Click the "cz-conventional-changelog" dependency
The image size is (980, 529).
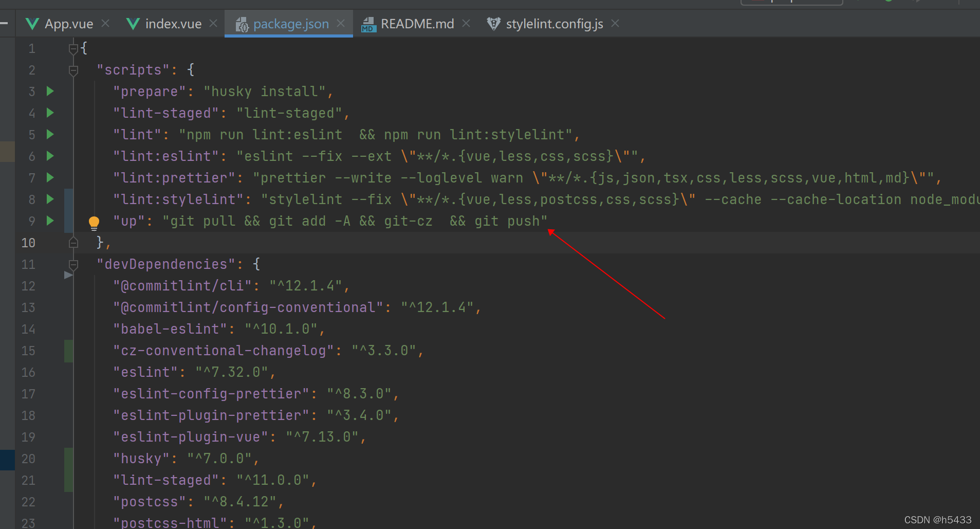tap(224, 351)
